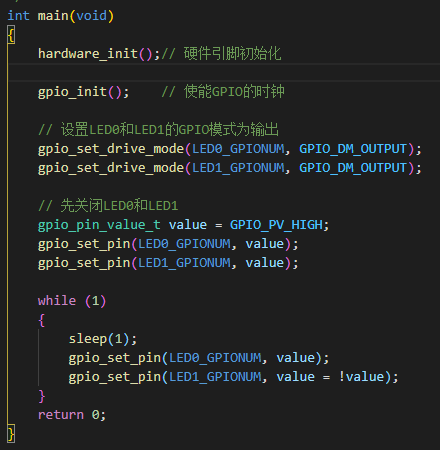Click GPIO_DM_OUTPUT on the LED0 drive mode line

[353, 149]
